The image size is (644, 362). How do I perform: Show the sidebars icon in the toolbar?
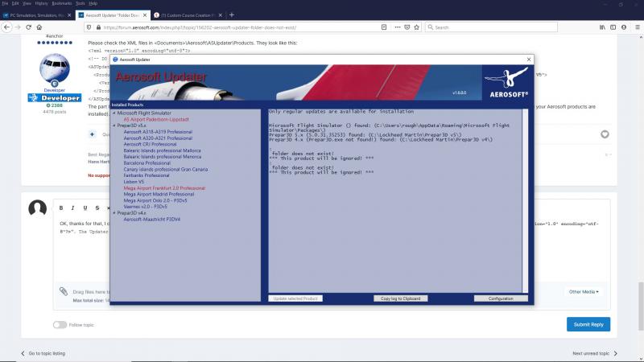pos(613,27)
